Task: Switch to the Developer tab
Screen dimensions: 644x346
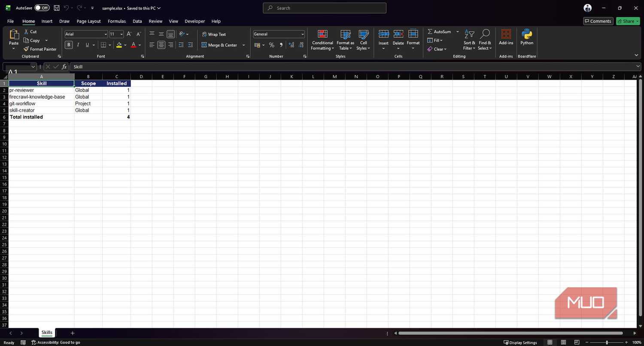Action: [x=195, y=21]
